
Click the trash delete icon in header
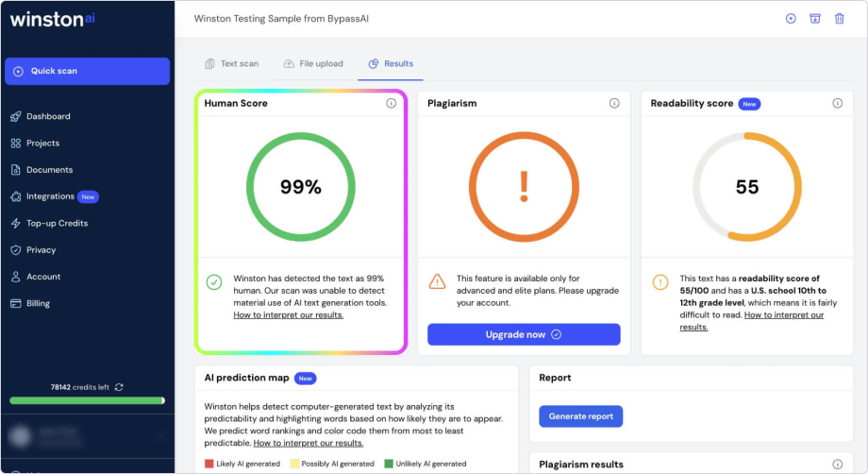pos(840,18)
